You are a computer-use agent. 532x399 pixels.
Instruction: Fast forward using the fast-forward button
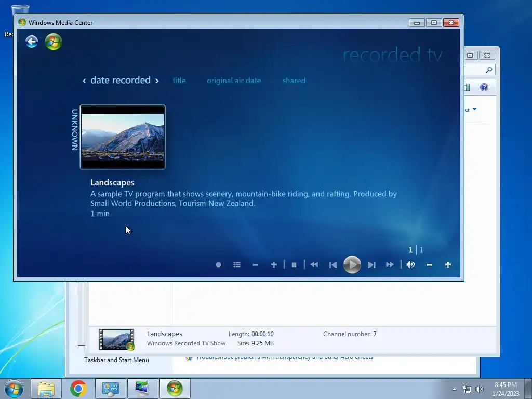pos(390,264)
